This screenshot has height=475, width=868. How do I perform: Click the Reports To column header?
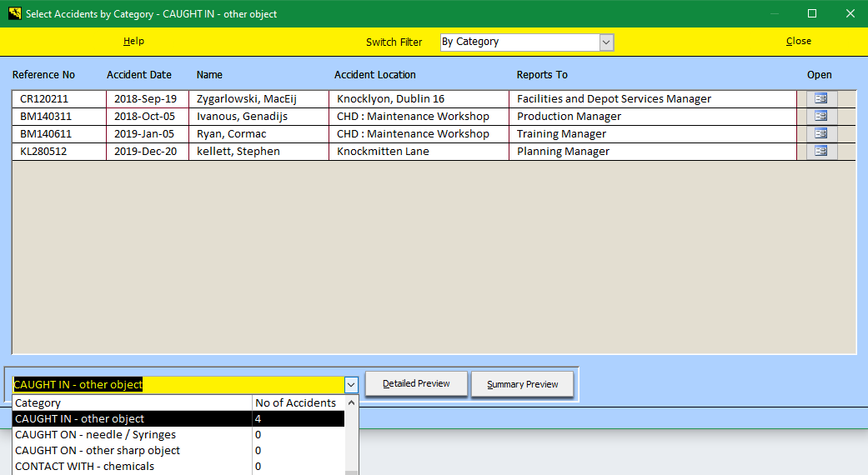(542, 75)
